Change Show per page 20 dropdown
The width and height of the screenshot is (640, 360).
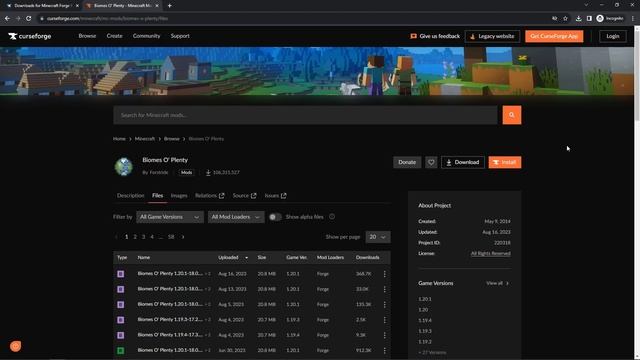coord(378,237)
